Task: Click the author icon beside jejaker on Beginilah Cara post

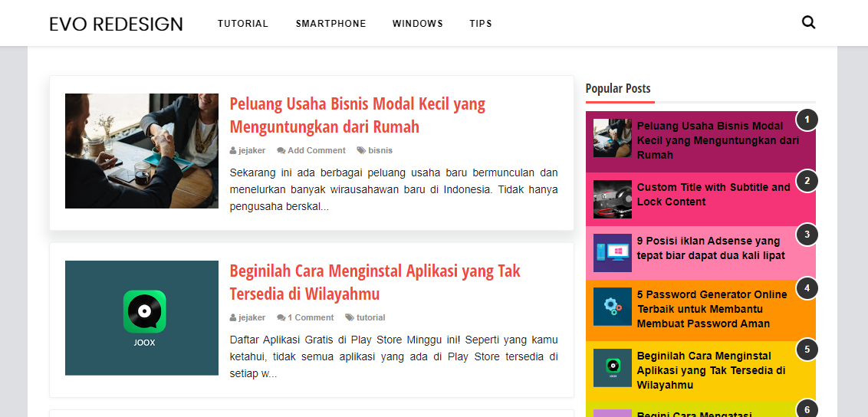Action: 233,317
